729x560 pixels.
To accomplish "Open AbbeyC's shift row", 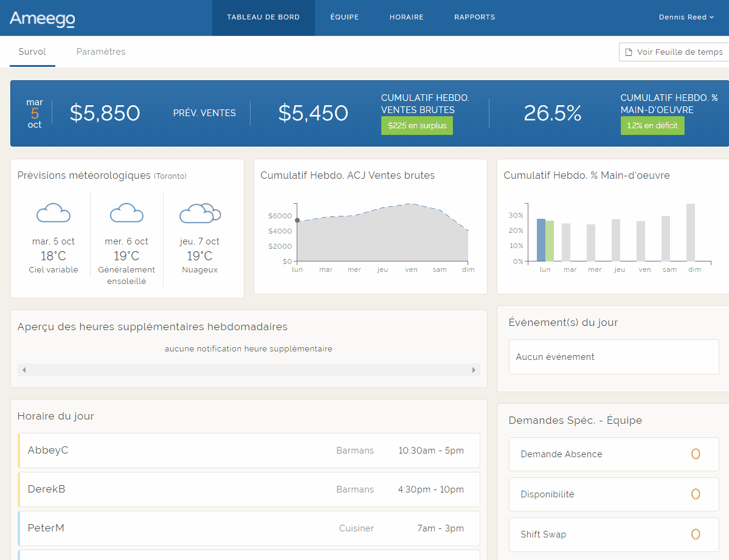I will point(249,451).
